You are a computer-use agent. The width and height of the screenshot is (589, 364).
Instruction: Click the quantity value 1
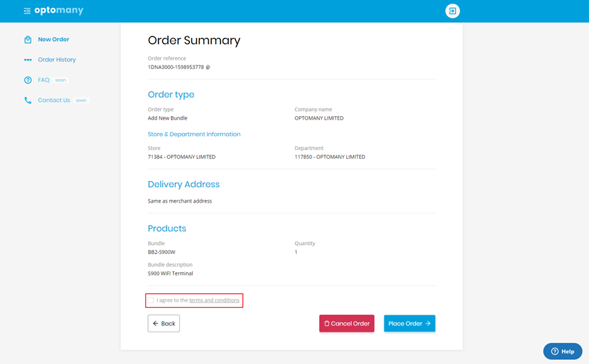coord(296,252)
